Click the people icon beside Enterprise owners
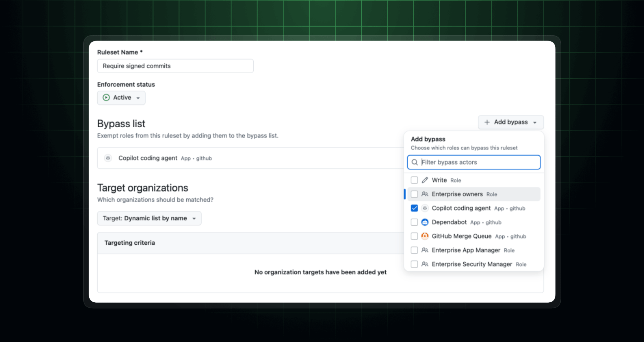The width and height of the screenshot is (644, 342). click(425, 194)
